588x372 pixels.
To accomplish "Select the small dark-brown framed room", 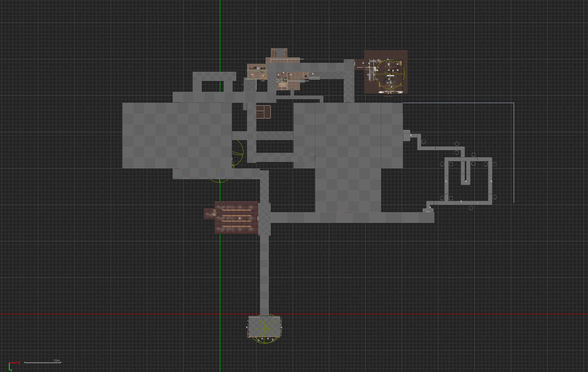I will click(x=263, y=112).
